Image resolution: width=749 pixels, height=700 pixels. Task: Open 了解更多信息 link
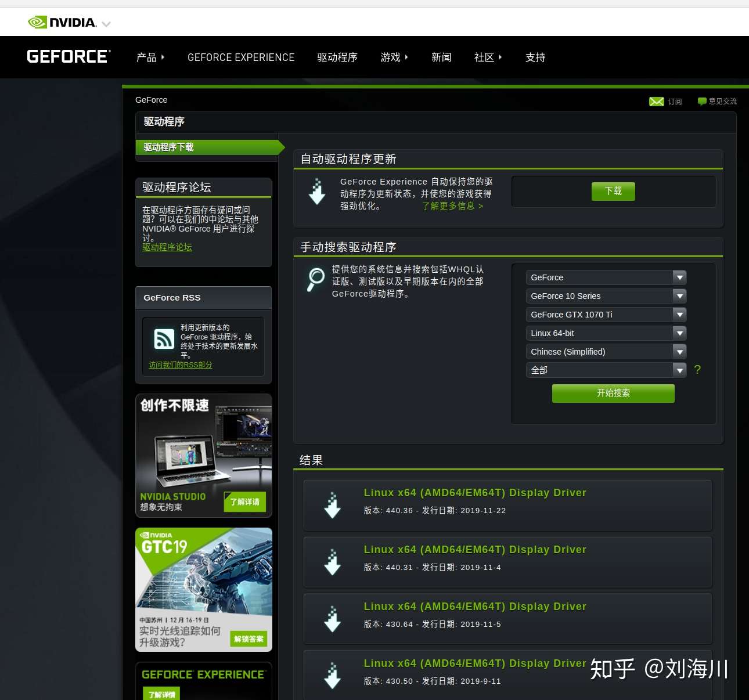(x=452, y=206)
